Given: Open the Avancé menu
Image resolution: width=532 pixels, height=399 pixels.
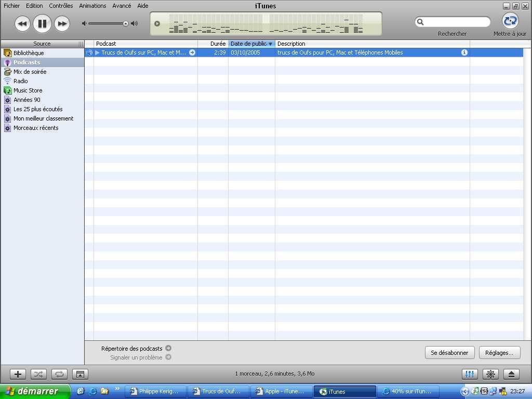Looking at the screenshot, I should coord(122,6).
